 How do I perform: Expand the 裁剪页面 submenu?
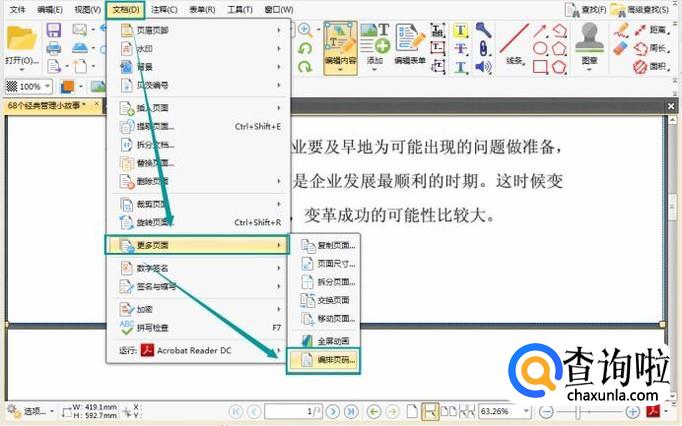(x=198, y=204)
